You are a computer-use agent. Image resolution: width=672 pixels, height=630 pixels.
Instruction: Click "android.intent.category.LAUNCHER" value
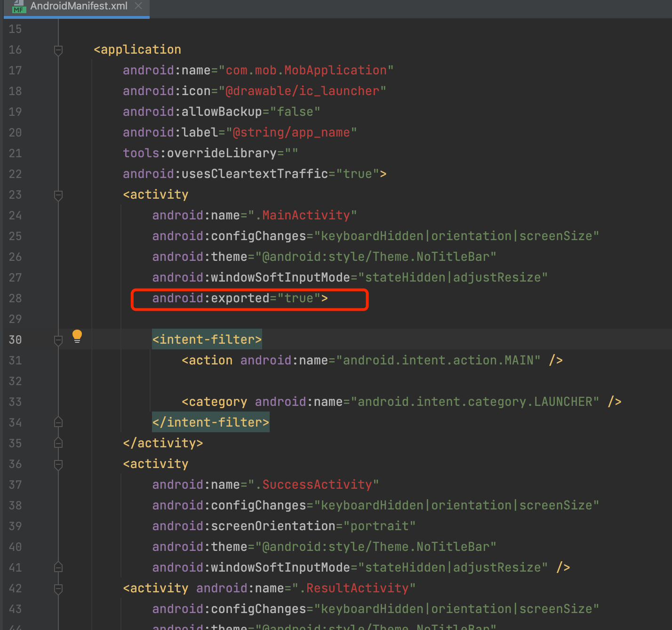click(475, 402)
